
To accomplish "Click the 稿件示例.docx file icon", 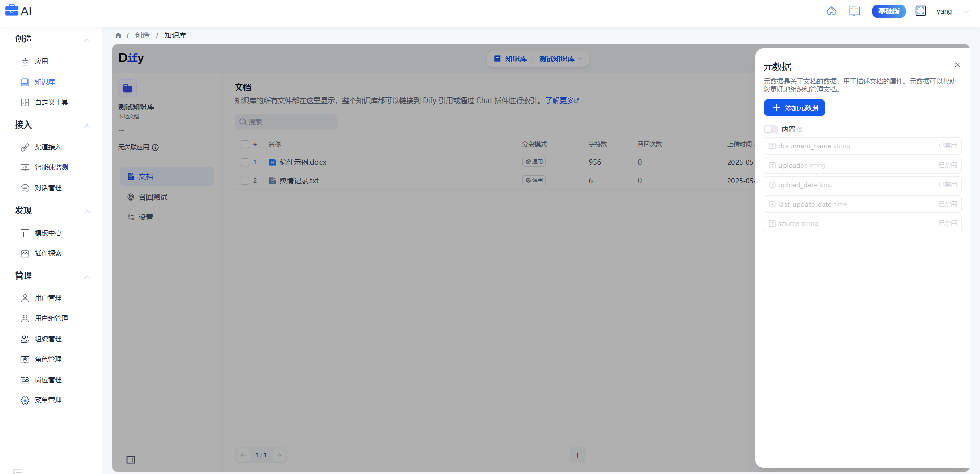I will 273,162.
